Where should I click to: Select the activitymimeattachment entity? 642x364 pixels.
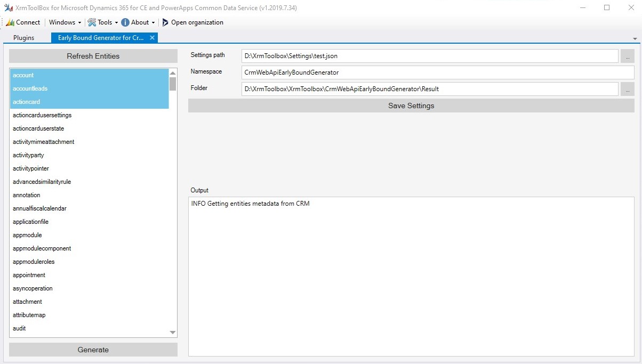click(90, 142)
